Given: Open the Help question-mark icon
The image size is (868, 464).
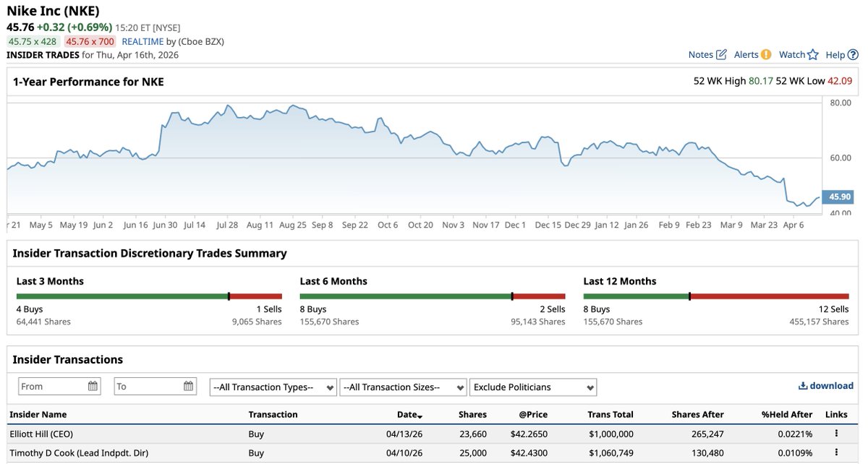Looking at the screenshot, I should (x=853, y=55).
